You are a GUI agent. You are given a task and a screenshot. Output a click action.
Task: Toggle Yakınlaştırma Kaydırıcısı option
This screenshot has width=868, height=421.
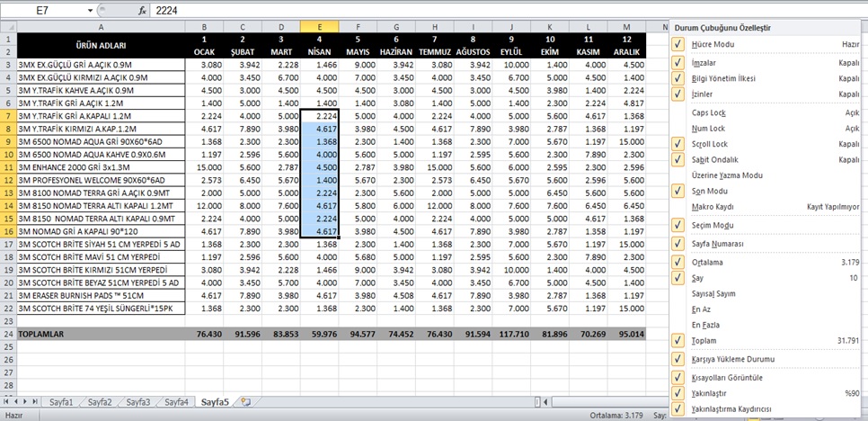click(x=766, y=408)
